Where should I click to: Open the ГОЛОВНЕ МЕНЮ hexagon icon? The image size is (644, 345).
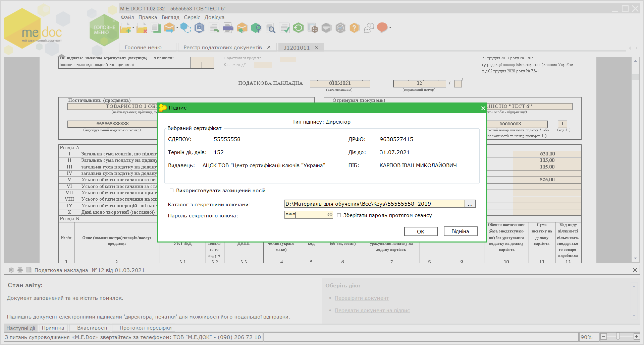point(104,30)
